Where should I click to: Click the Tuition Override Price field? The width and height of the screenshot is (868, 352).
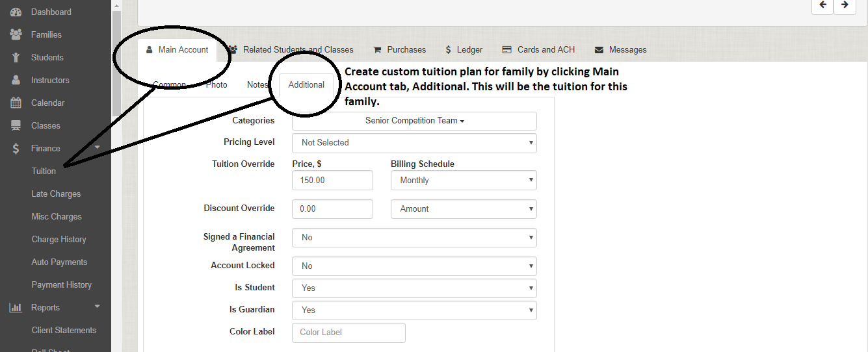pyautogui.click(x=332, y=180)
